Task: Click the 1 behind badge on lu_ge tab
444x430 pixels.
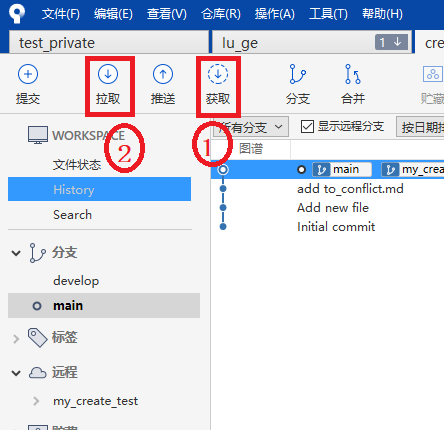Action: [391, 42]
